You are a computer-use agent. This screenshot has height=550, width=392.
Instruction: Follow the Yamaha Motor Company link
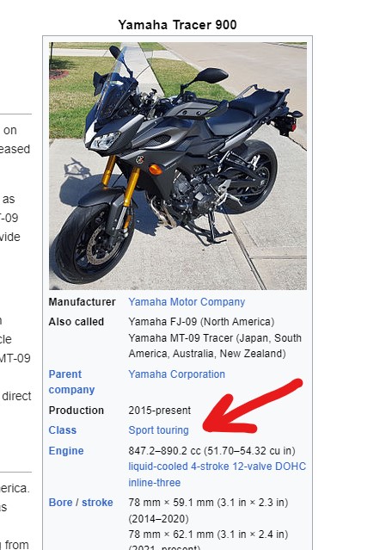[x=187, y=302]
